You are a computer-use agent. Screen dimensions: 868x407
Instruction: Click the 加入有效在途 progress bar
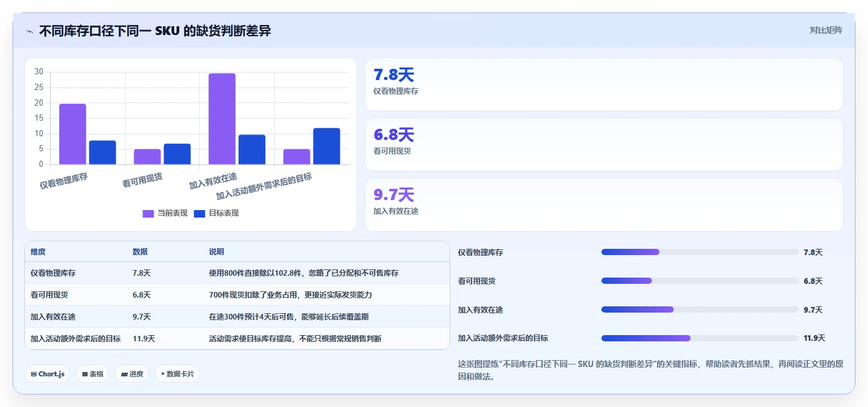699,309
